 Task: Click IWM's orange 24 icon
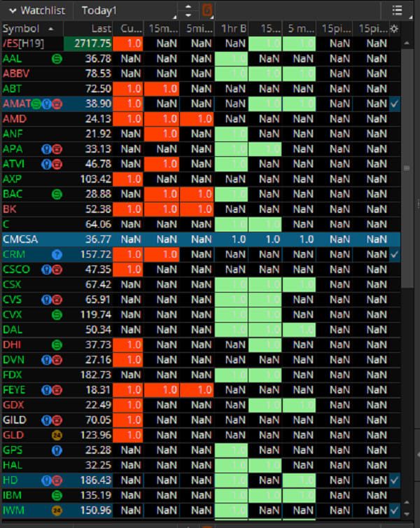click(57, 510)
